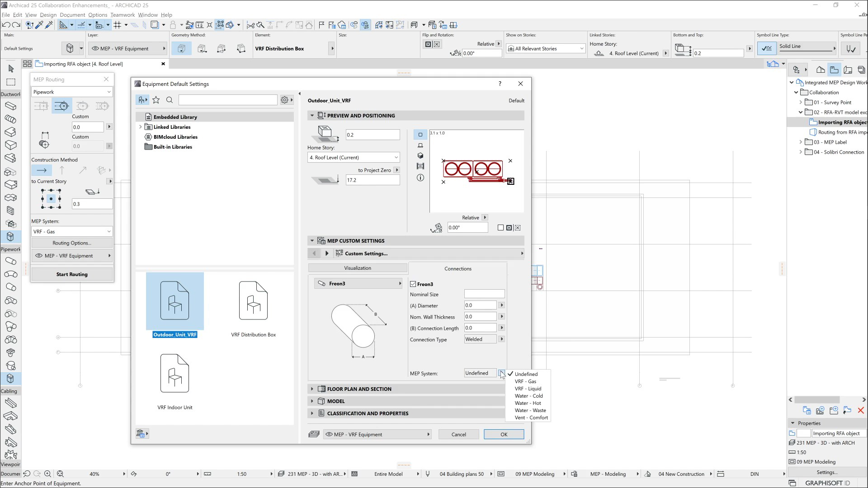Select the side elevation preview icon

click(420, 145)
